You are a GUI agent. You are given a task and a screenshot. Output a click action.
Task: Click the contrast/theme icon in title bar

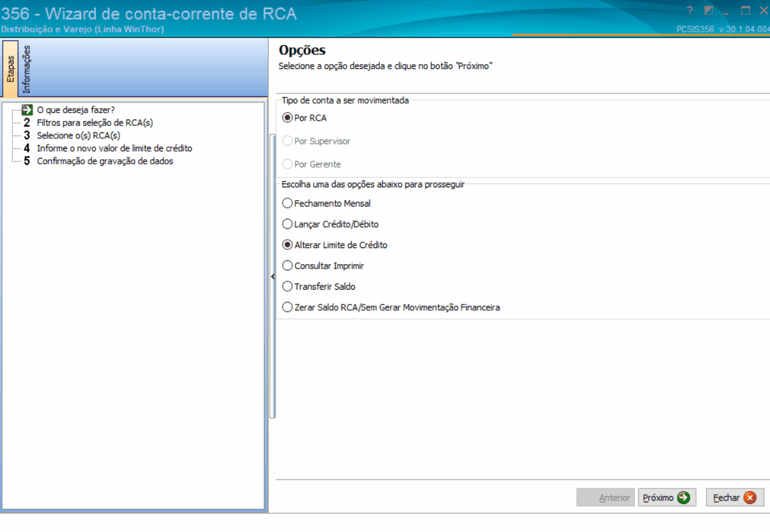click(709, 11)
